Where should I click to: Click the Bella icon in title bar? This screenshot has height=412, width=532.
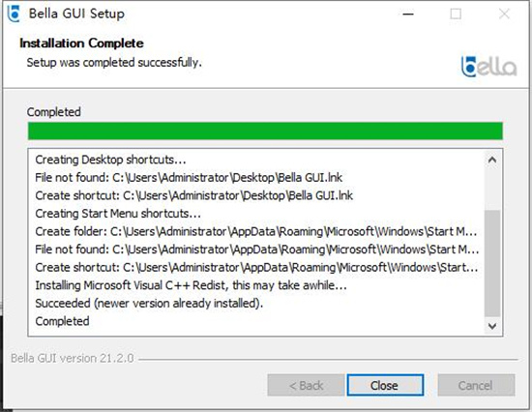click(x=14, y=14)
